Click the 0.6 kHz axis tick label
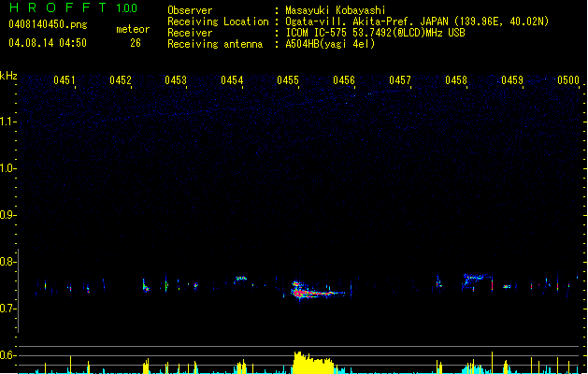Screen dimensions: 588x374 7,355
